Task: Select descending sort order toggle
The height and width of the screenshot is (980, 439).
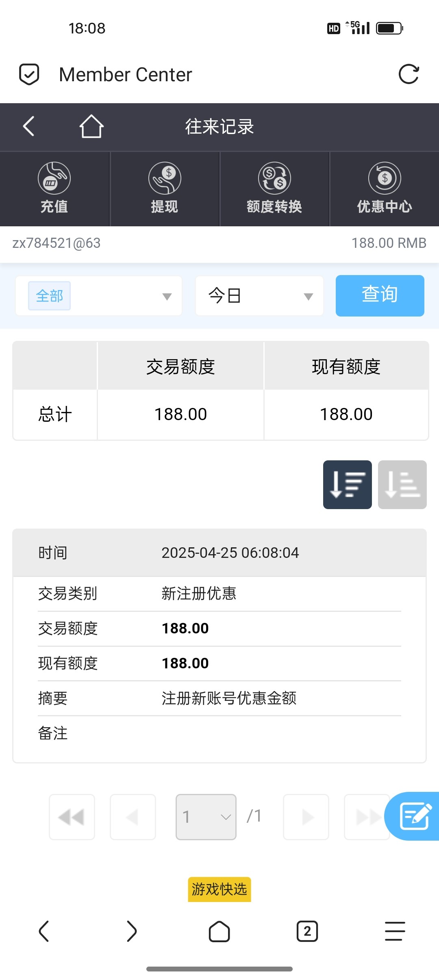Action: coord(348,484)
